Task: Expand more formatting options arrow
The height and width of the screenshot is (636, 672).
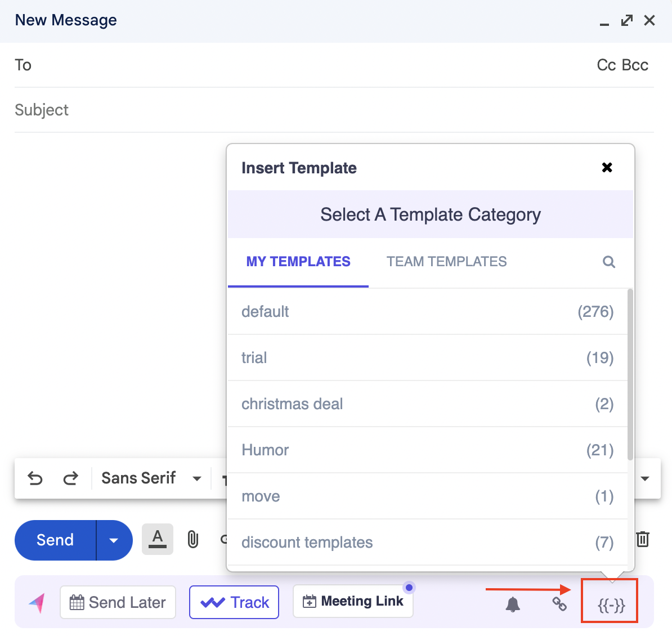Action: click(645, 478)
